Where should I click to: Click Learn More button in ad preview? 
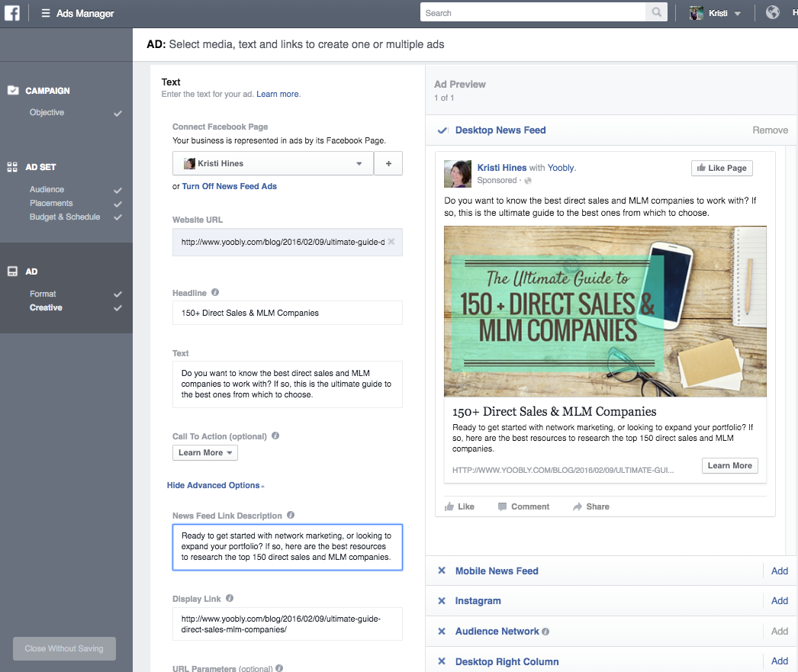point(730,465)
